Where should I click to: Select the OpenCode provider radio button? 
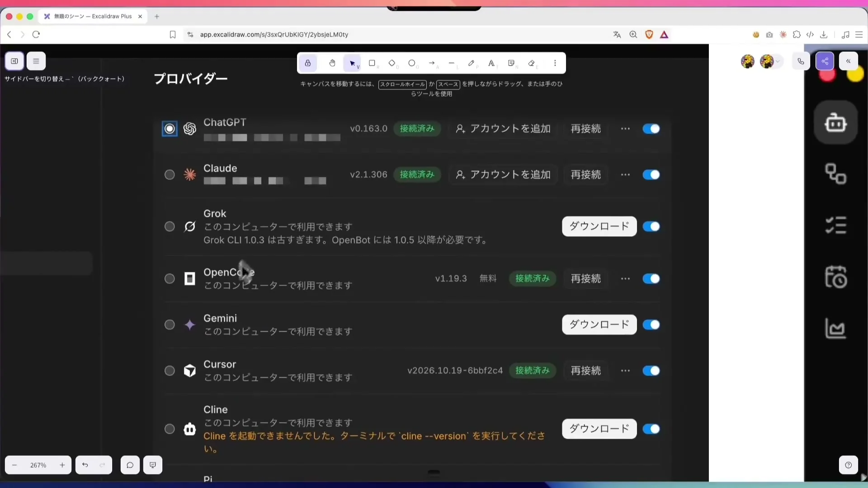pyautogui.click(x=170, y=279)
